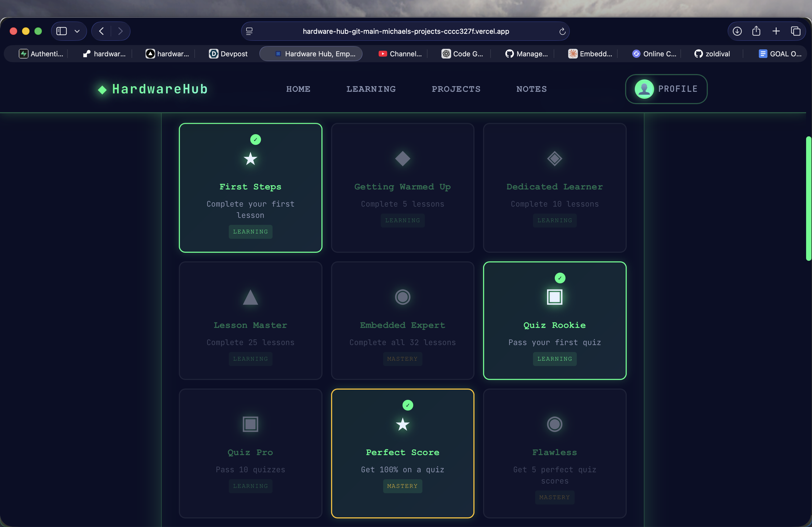Click the square icon on Quiz Rookie badge

tap(554, 297)
